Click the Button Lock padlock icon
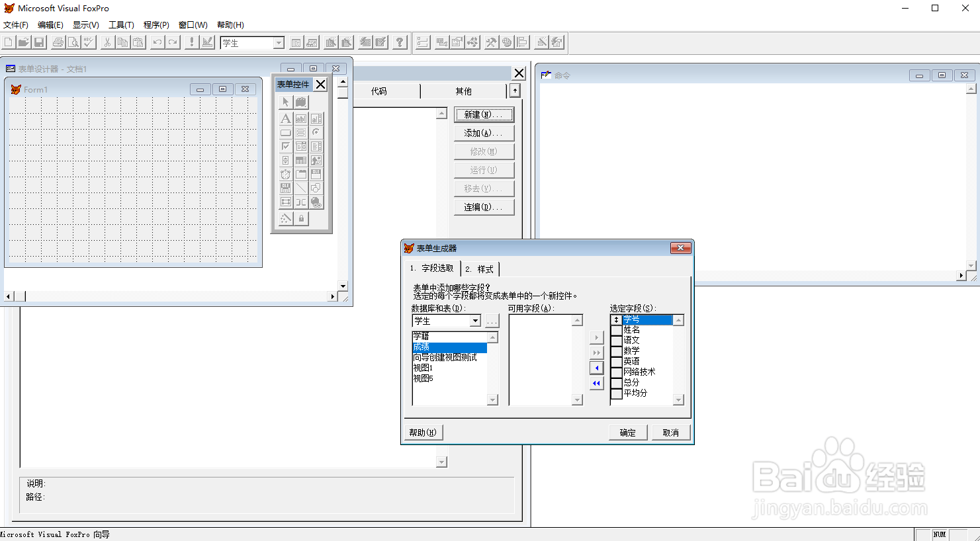The height and width of the screenshot is (541, 980). [x=301, y=218]
